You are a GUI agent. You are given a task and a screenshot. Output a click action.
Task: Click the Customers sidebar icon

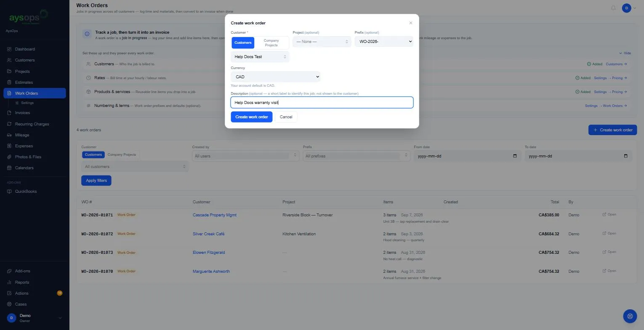9,60
